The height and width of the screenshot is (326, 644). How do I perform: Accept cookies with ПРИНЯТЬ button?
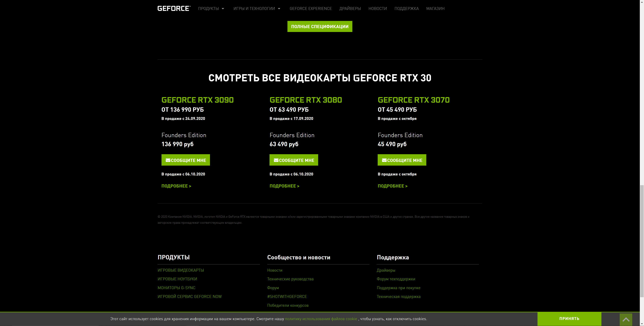click(x=569, y=318)
